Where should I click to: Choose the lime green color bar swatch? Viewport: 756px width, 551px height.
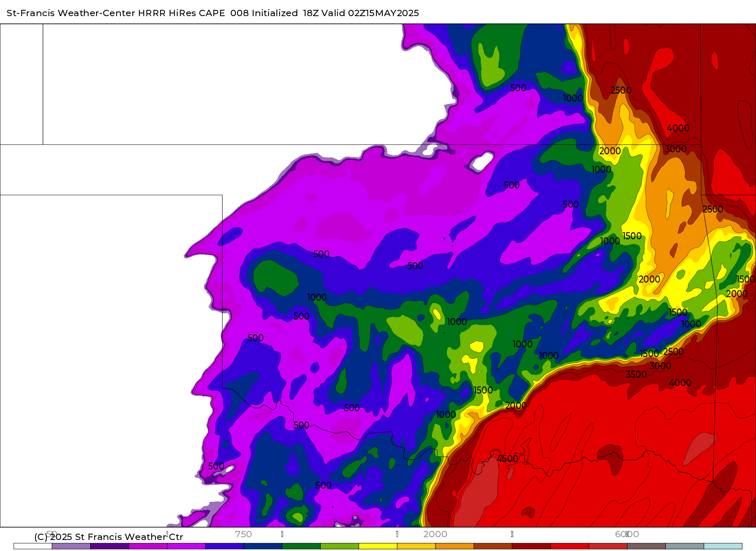(340, 546)
